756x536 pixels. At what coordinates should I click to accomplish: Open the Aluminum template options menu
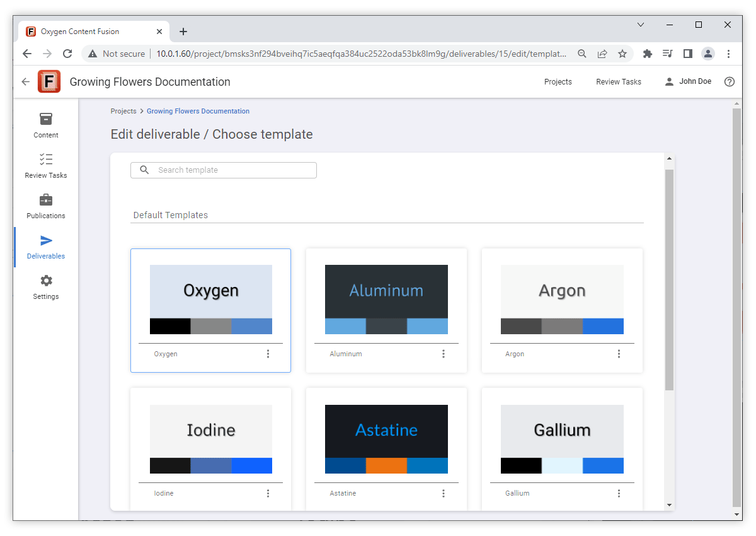444,354
